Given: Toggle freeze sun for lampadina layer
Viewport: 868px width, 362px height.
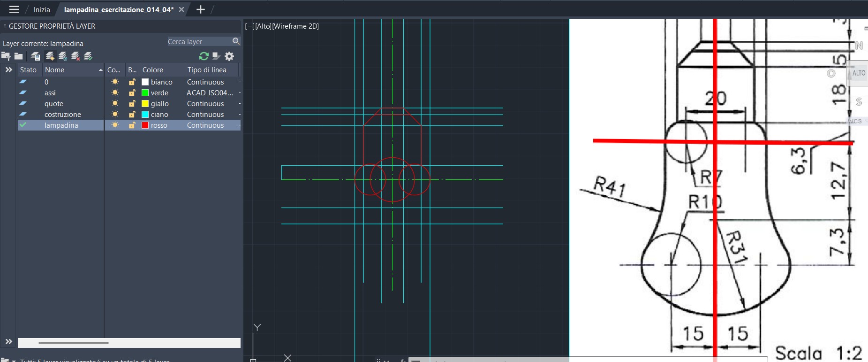Looking at the screenshot, I should tap(115, 125).
